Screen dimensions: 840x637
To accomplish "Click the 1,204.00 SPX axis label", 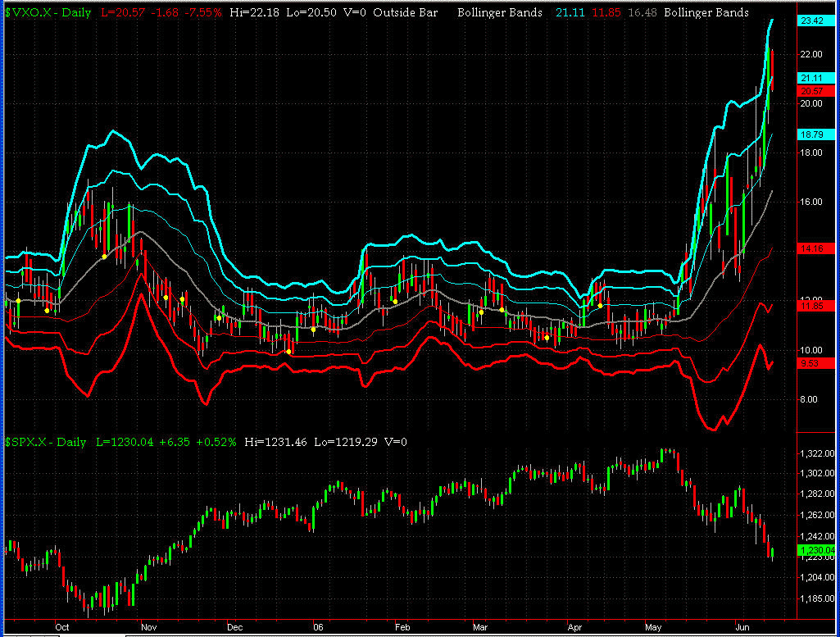I will [x=817, y=577].
